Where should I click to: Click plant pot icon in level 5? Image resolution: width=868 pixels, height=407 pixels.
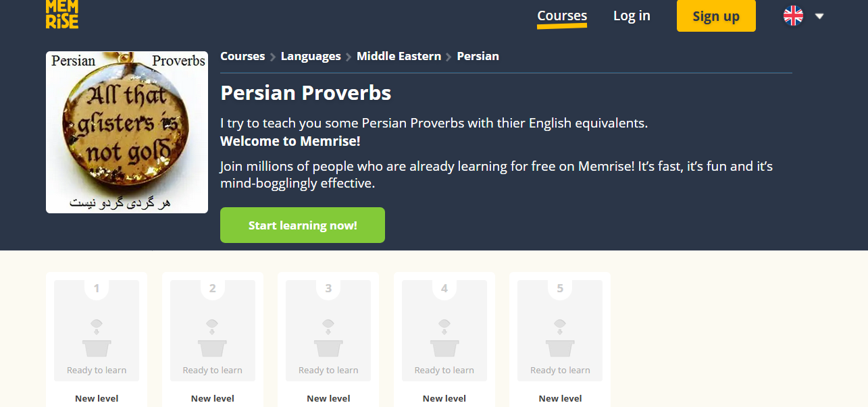[560, 338]
